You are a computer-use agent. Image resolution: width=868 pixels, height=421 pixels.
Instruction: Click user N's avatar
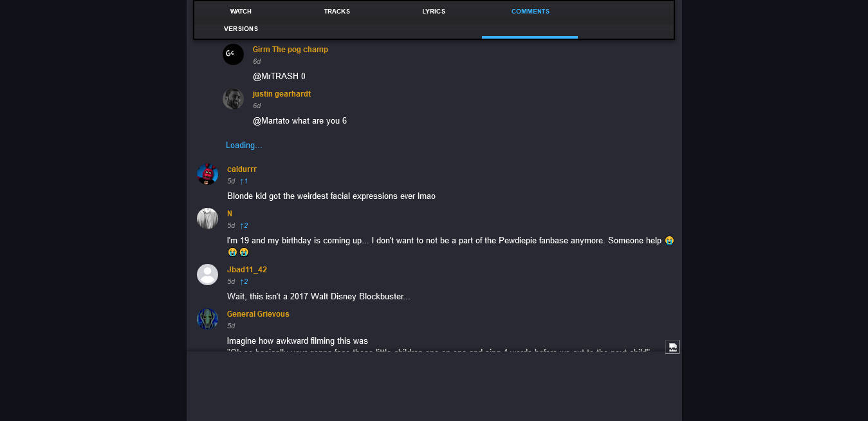click(207, 218)
